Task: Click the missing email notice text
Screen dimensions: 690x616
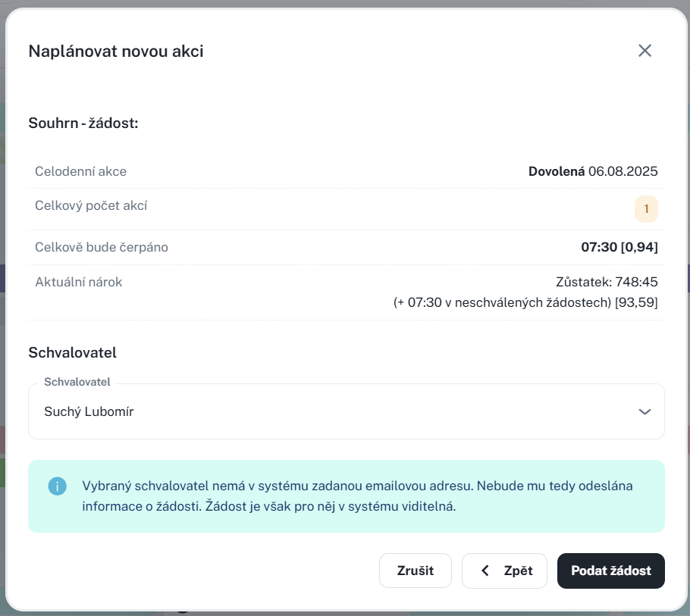Action: click(356, 496)
